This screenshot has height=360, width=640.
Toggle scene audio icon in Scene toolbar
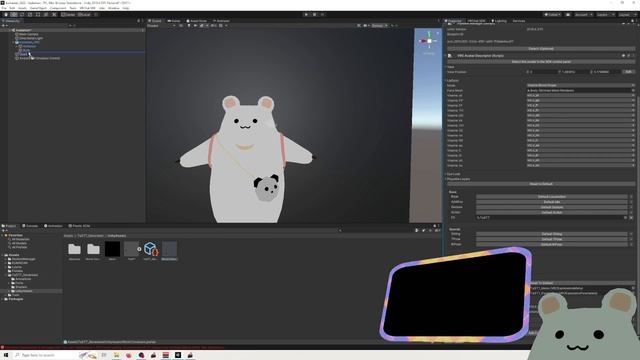[x=195, y=26]
